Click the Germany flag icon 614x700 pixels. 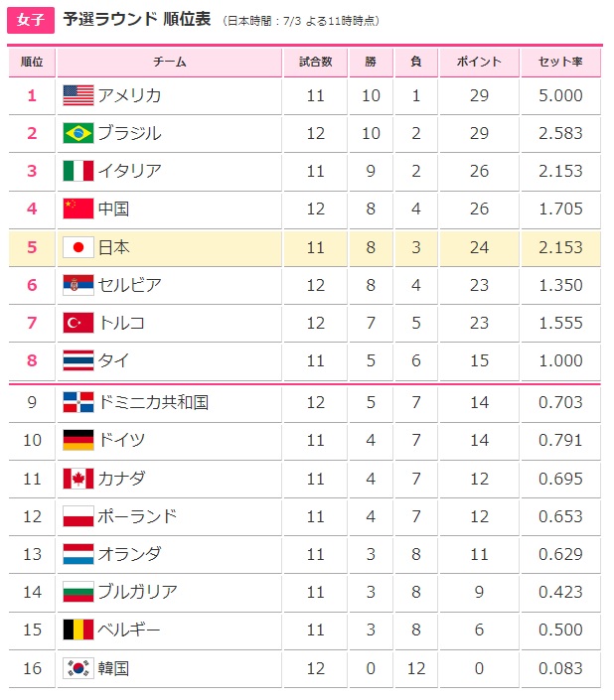[77, 440]
